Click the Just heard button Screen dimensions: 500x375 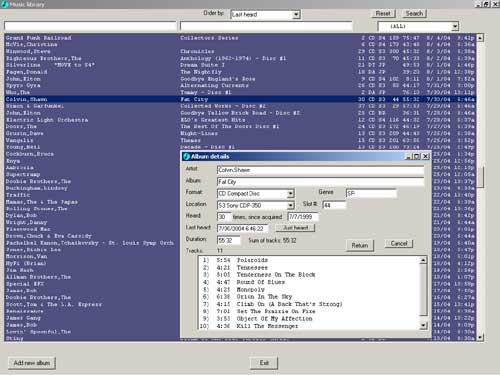point(295,228)
